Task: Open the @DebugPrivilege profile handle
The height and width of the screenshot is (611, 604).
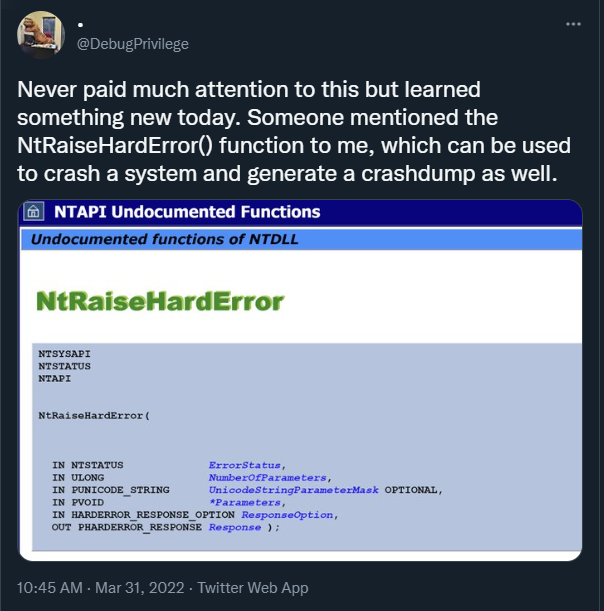Action: (x=133, y=44)
